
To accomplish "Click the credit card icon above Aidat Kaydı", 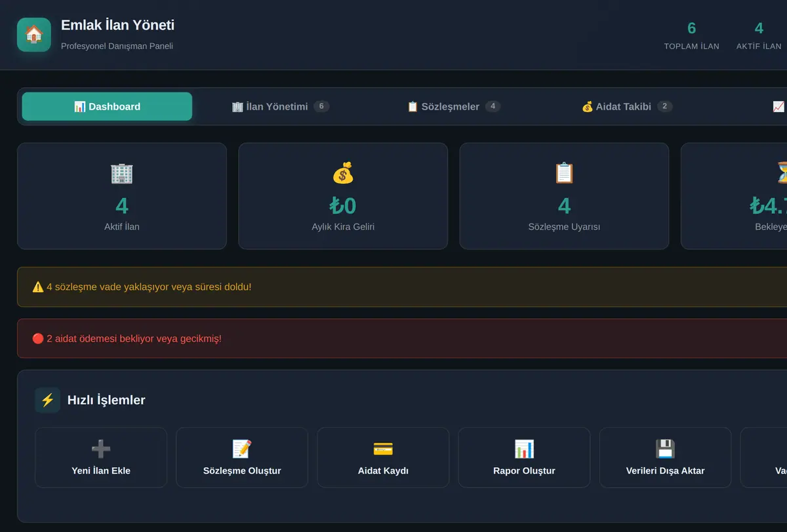I will [x=383, y=449].
